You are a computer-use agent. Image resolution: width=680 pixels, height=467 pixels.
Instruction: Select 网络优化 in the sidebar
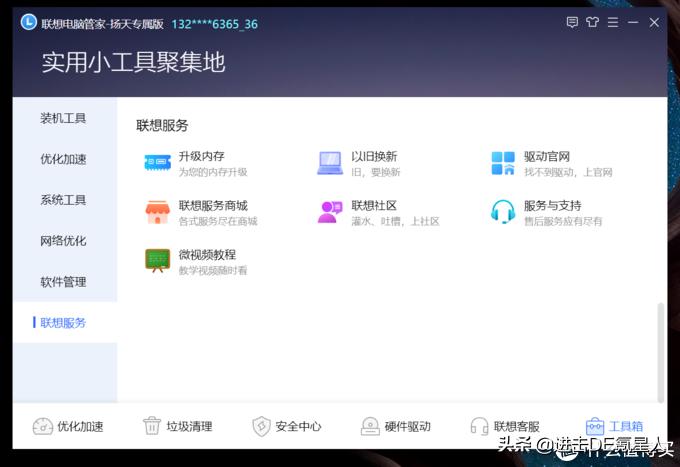[x=63, y=241]
